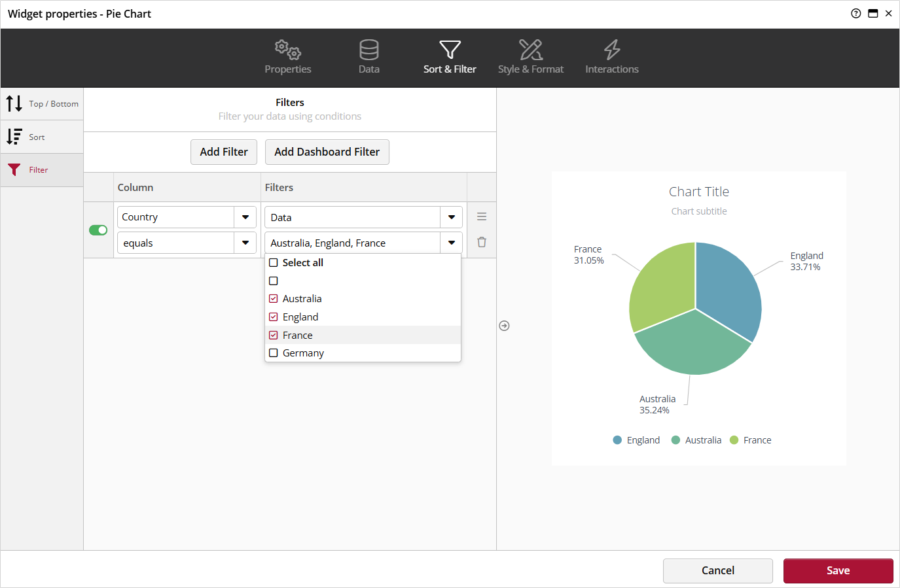Click the Top / Bottom arrows icon
The image size is (900, 588).
[14, 103]
